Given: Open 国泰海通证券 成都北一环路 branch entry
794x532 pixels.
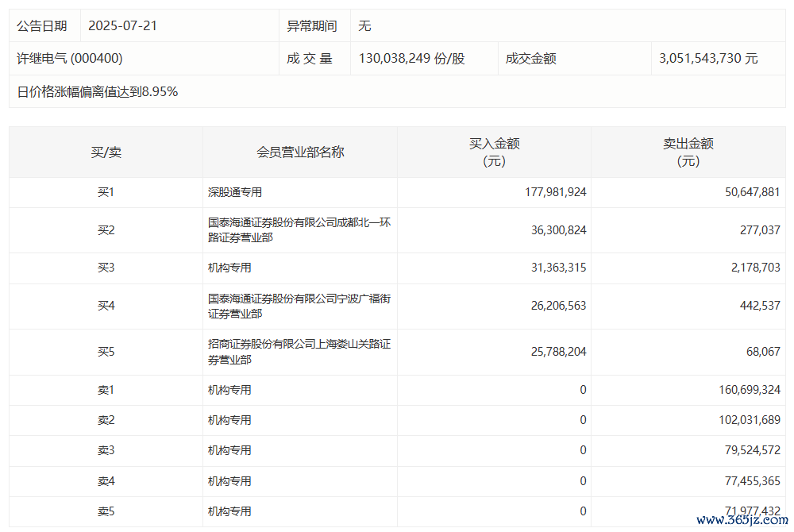Looking at the screenshot, I should click(299, 230).
